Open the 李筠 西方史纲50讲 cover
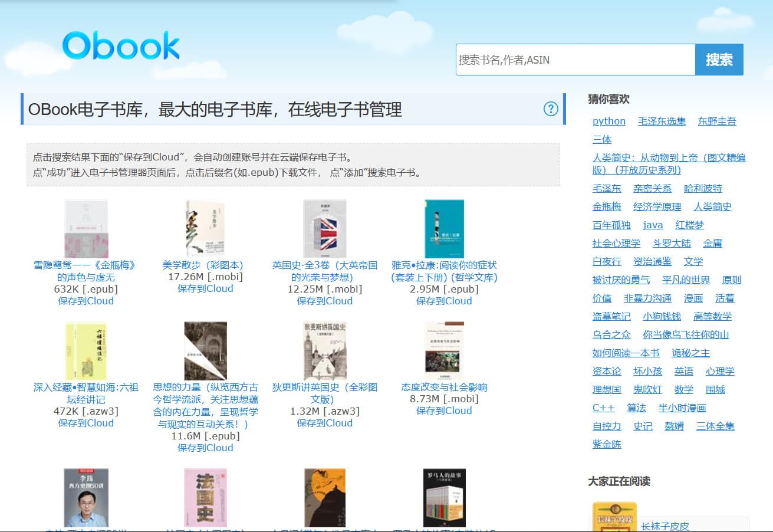Image resolution: width=773 pixels, height=532 pixels. point(85,498)
